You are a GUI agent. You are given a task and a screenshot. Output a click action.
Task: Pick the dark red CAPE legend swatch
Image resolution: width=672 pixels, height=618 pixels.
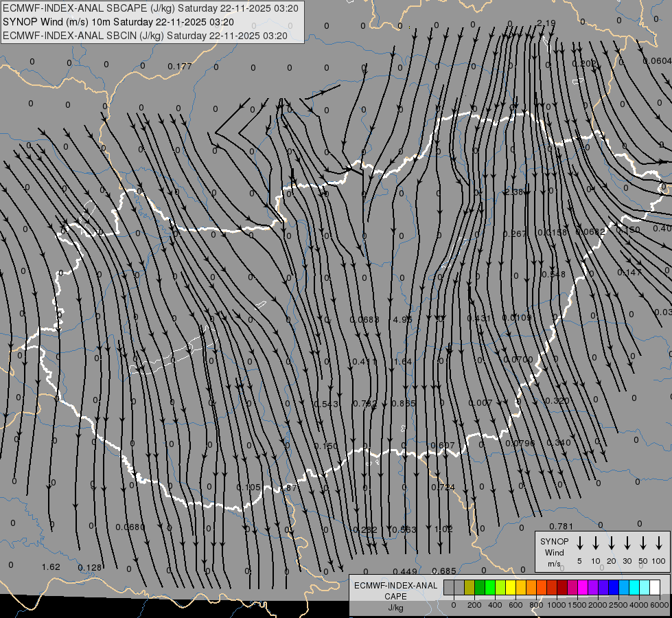(562, 587)
